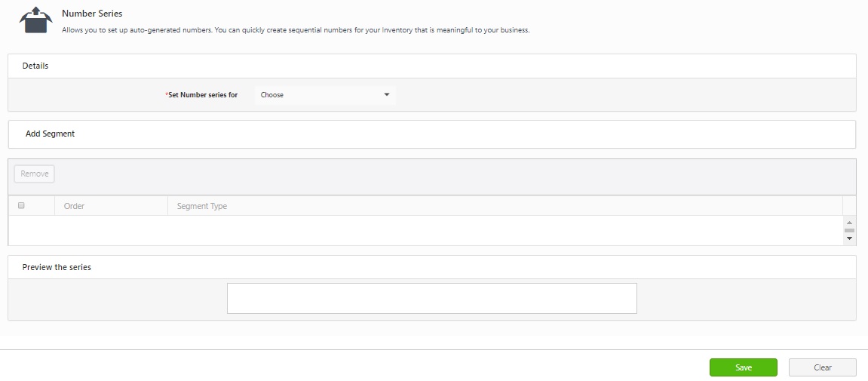Select the Preview the series section header
This screenshot has width=868, height=381.
tap(57, 267)
